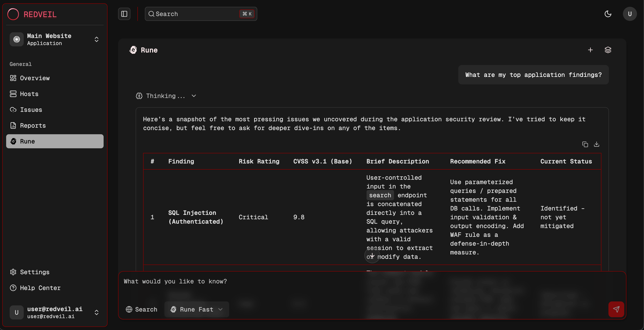Open Settings from sidebar

[x=34, y=272]
